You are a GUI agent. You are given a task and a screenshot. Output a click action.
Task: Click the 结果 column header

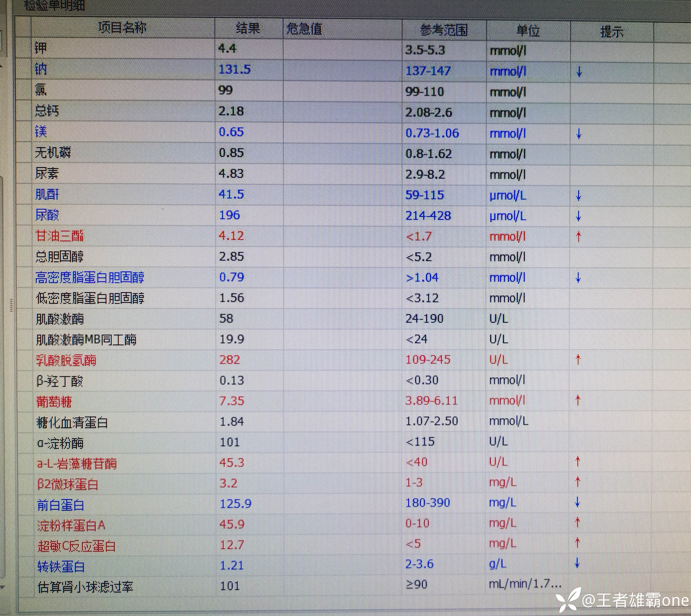click(x=248, y=29)
